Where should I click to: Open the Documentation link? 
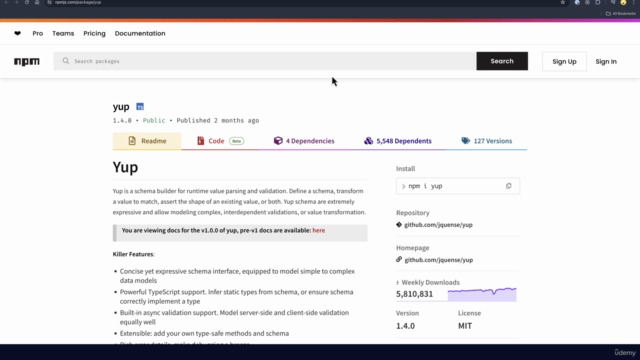140,33
